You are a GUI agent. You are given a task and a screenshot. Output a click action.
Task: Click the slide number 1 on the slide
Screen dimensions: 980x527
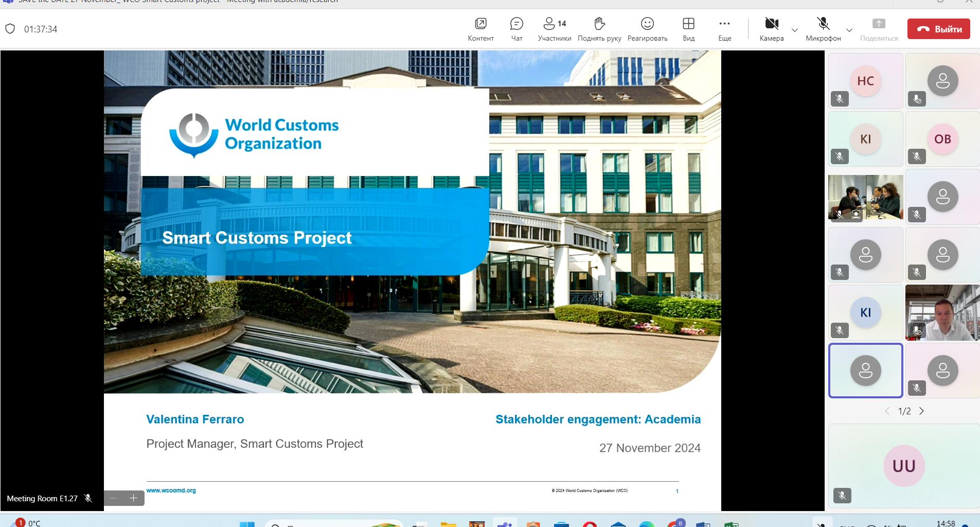click(x=677, y=491)
